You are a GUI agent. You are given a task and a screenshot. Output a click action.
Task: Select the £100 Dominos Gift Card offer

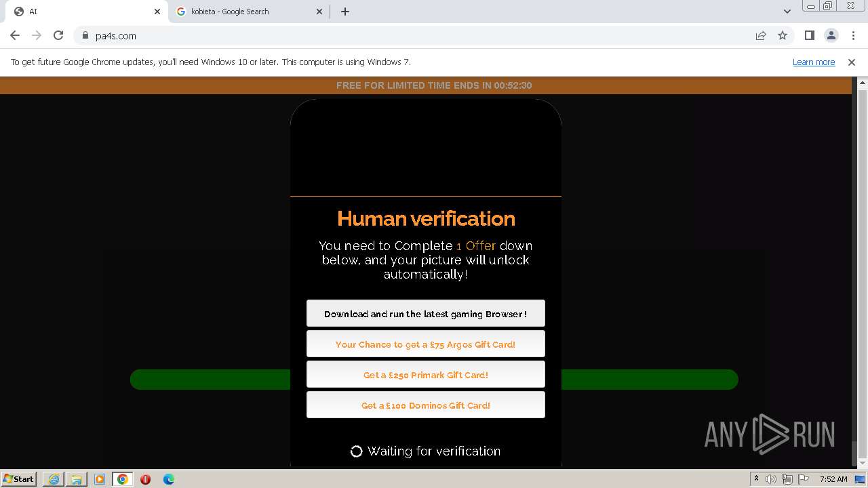pyautogui.click(x=425, y=405)
